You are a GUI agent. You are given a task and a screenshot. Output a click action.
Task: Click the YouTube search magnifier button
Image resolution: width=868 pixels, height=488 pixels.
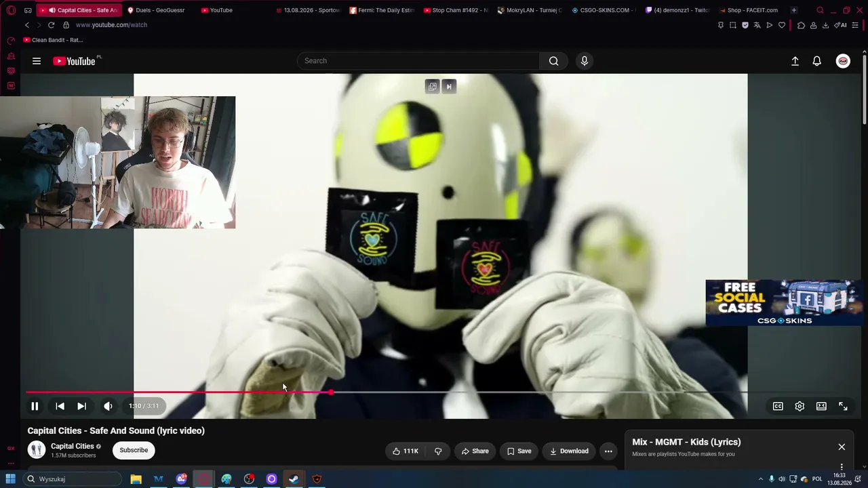coord(554,61)
